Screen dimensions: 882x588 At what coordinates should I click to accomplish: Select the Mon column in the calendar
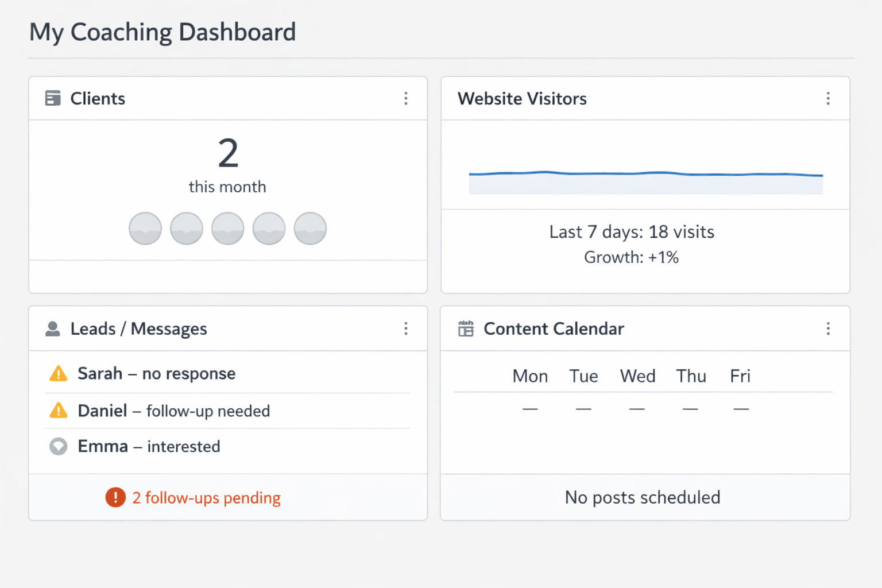pyautogui.click(x=530, y=376)
